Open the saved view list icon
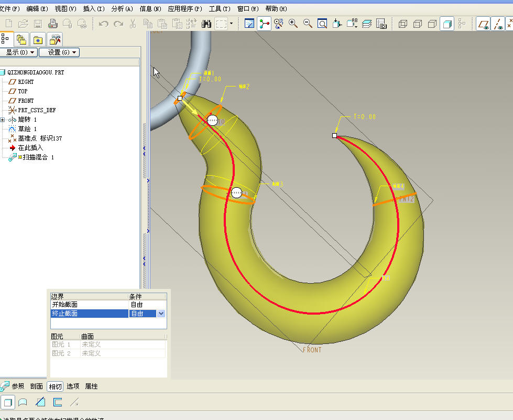Image resolution: width=513 pixels, height=420 pixels. pos(352,24)
